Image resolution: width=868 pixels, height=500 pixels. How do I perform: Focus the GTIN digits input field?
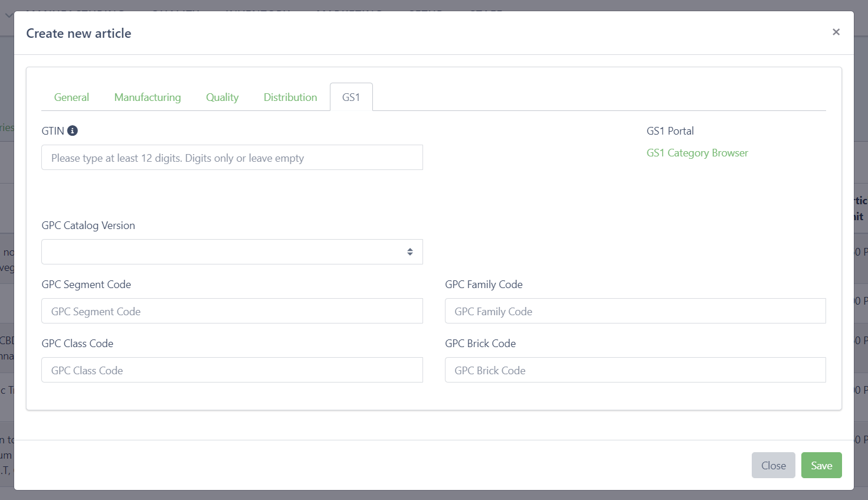coord(232,158)
